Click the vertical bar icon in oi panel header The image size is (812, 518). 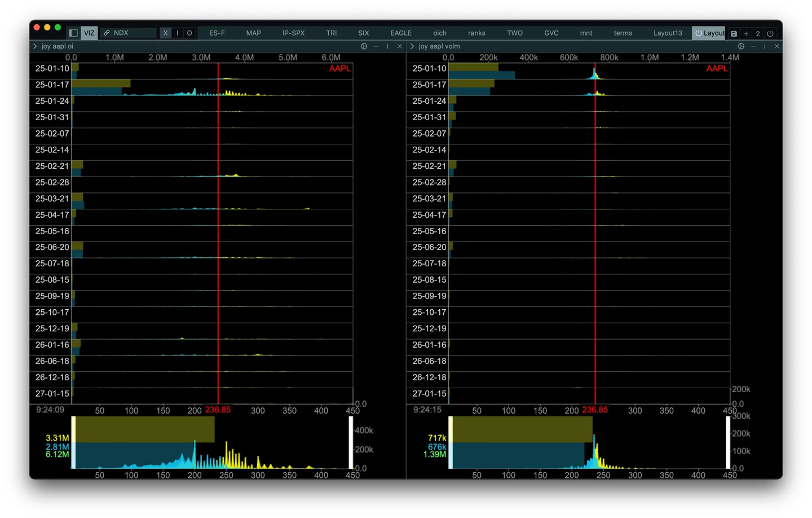point(388,46)
